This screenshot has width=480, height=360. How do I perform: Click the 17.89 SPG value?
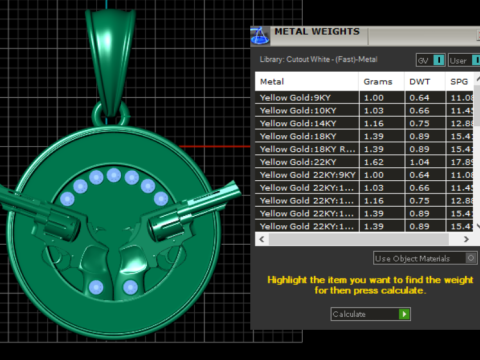pos(462,162)
